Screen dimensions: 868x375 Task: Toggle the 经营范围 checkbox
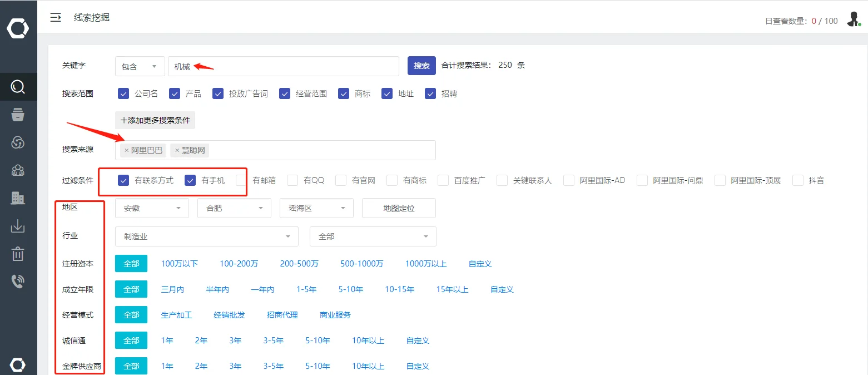tap(285, 93)
